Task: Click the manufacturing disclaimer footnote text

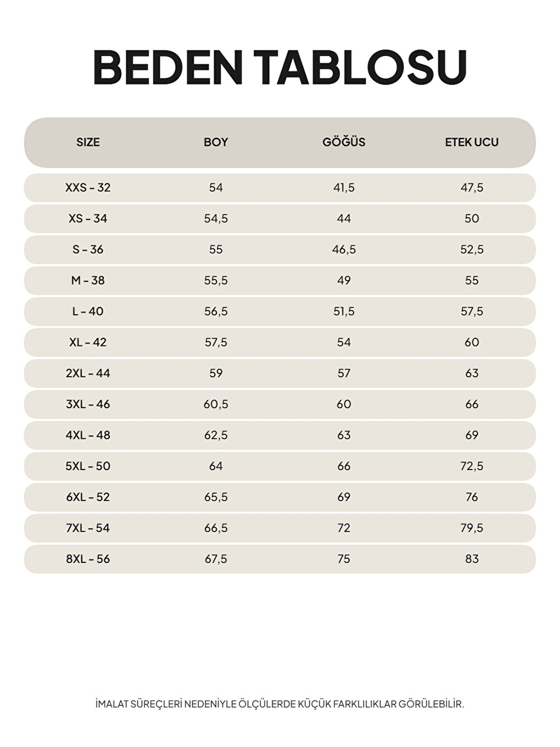Action: (x=280, y=704)
